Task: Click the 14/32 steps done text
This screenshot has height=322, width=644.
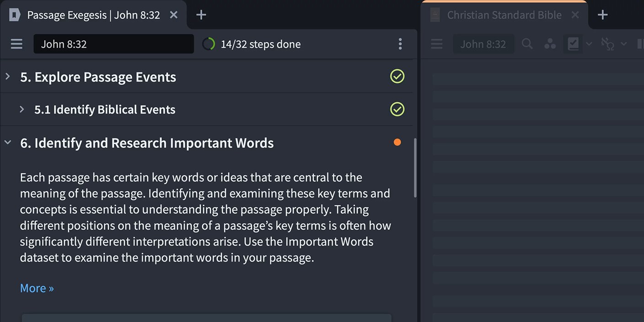Action: click(261, 44)
